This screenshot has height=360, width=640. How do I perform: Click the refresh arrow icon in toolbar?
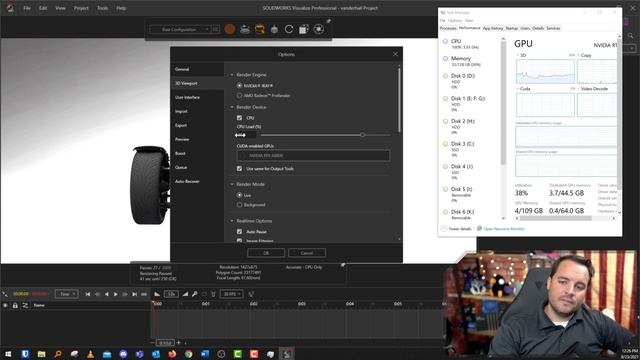click(289, 29)
